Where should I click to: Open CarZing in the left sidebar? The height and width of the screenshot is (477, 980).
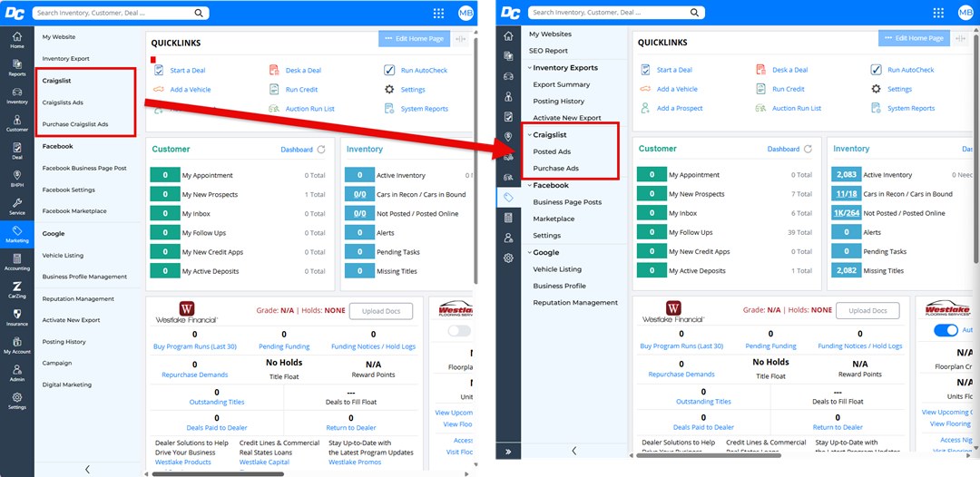(17, 289)
